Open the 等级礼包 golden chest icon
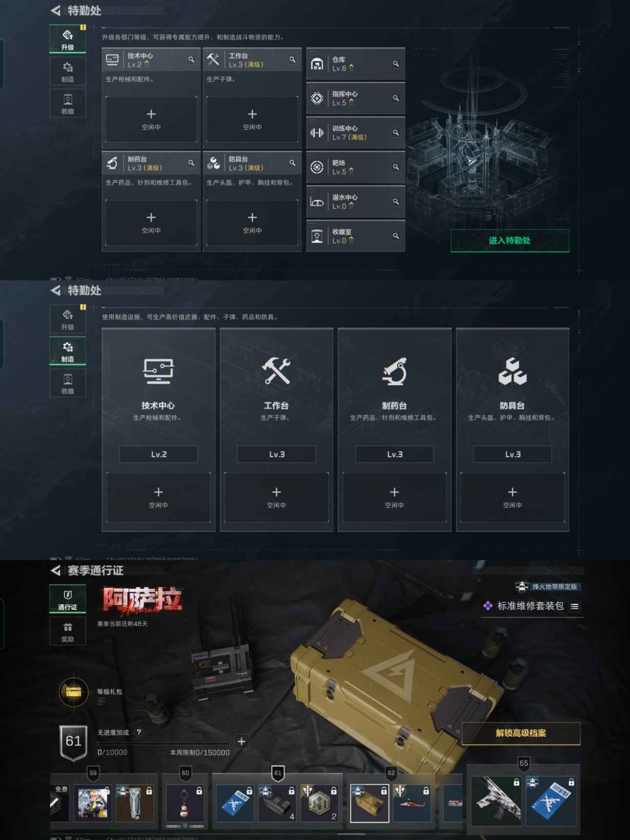 [74, 692]
